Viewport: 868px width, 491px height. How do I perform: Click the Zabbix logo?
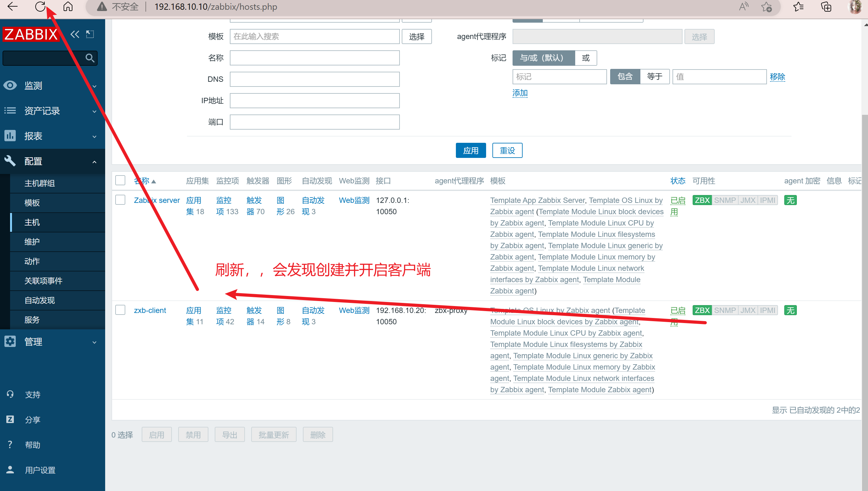pos(31,34)
